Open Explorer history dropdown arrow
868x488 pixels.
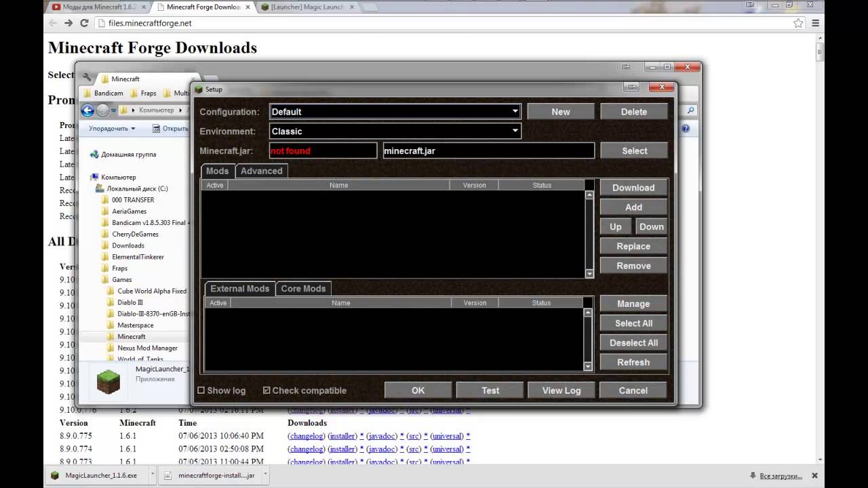114,110
